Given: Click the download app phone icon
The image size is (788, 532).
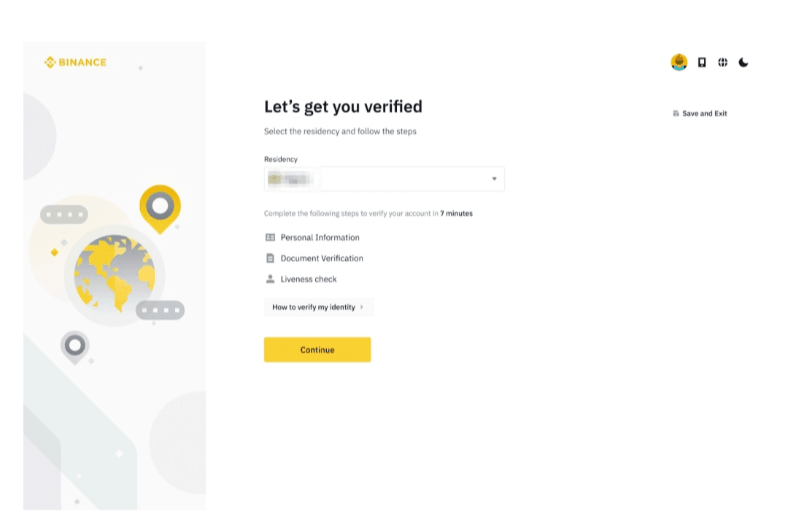Looking at the screenshot, I should [702, 63].
